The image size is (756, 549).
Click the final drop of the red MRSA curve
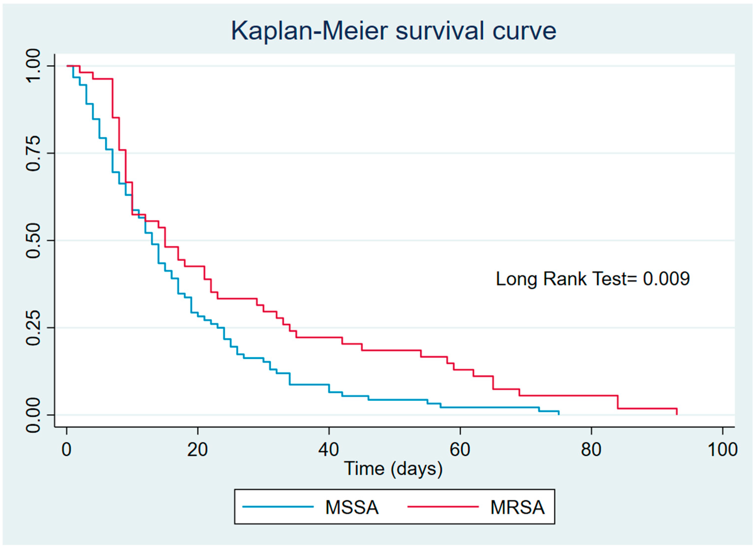(677, 411)
